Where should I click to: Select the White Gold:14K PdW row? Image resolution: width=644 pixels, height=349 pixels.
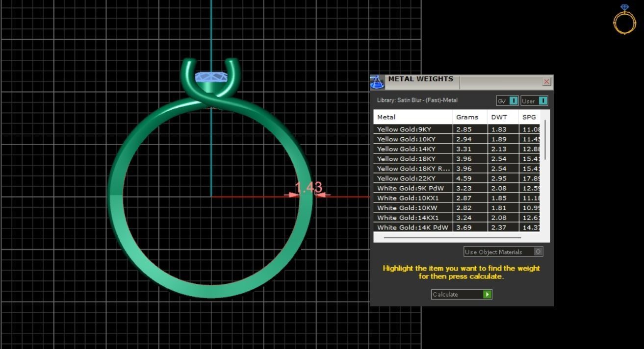(x=457, y=227)
